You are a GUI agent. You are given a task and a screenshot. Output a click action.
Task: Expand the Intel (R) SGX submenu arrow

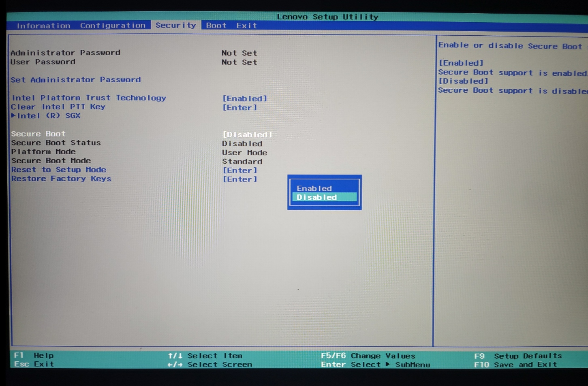point(13,115)
